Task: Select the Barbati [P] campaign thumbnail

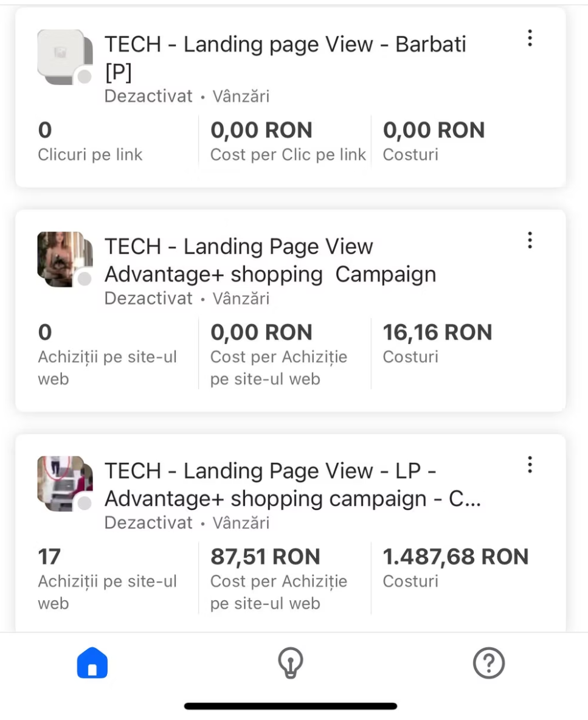Action: pos(61,55)
